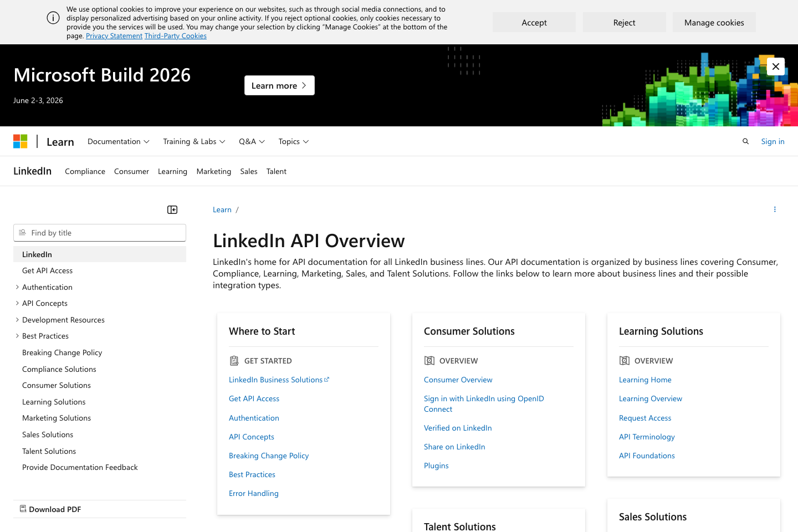Switch to the Marketing tab

(214, 171)
